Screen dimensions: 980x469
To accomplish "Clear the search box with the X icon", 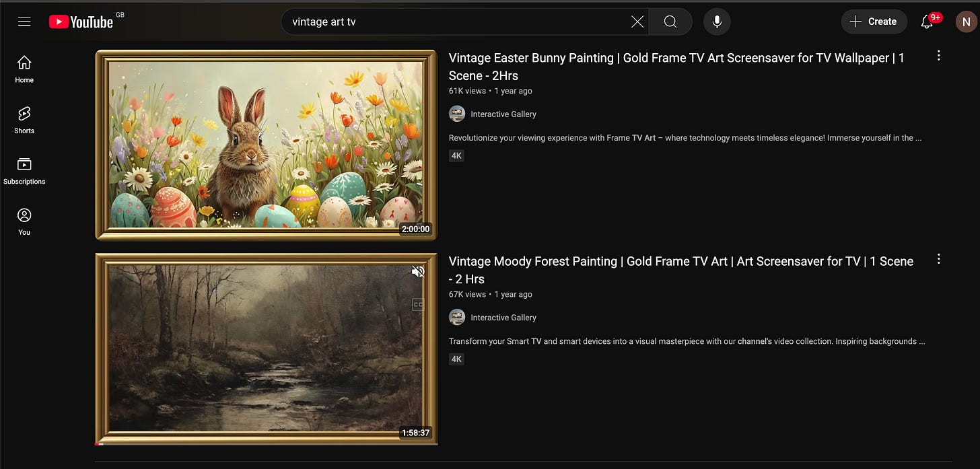I will click(637, 22).
